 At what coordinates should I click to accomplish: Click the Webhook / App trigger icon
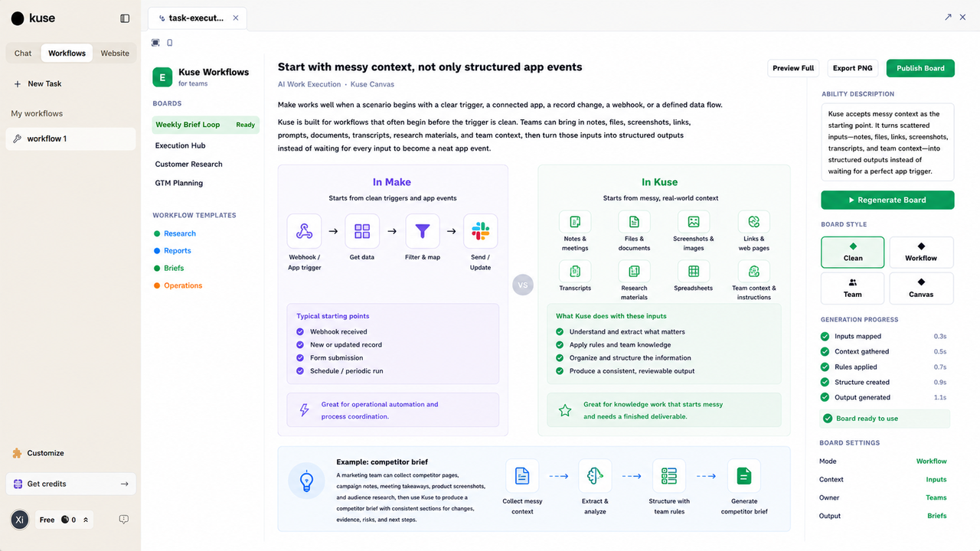tap(304, 231)
